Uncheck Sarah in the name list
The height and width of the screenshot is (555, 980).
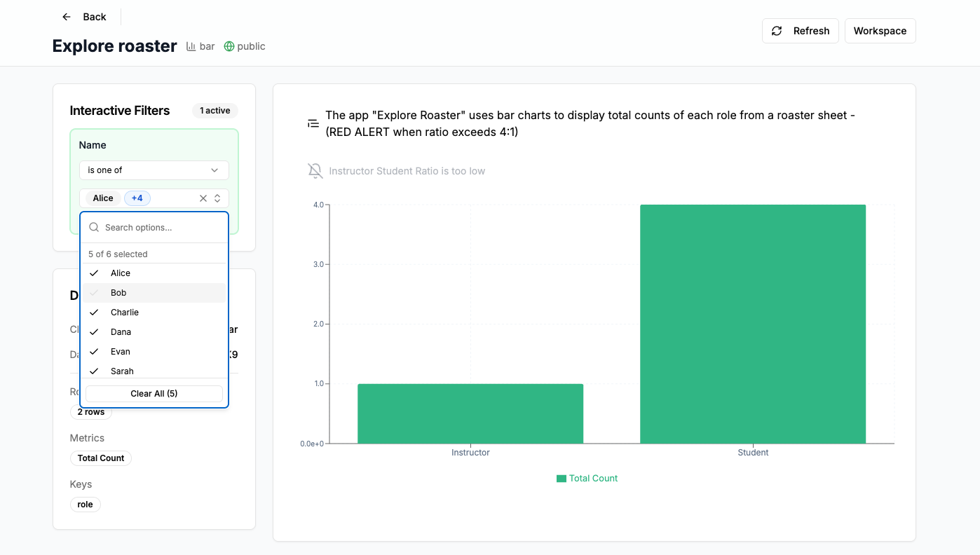(154, 371)
